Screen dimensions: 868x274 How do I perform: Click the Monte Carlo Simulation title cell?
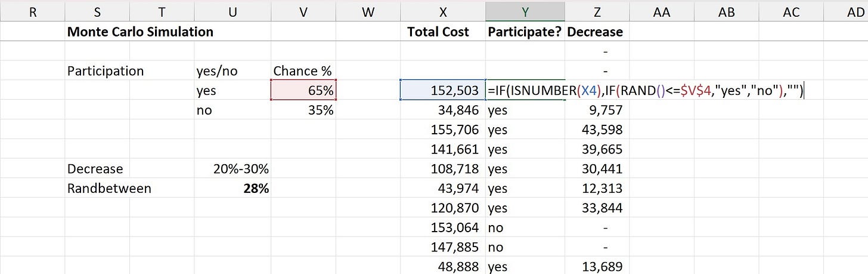click(x=140, y=32)
